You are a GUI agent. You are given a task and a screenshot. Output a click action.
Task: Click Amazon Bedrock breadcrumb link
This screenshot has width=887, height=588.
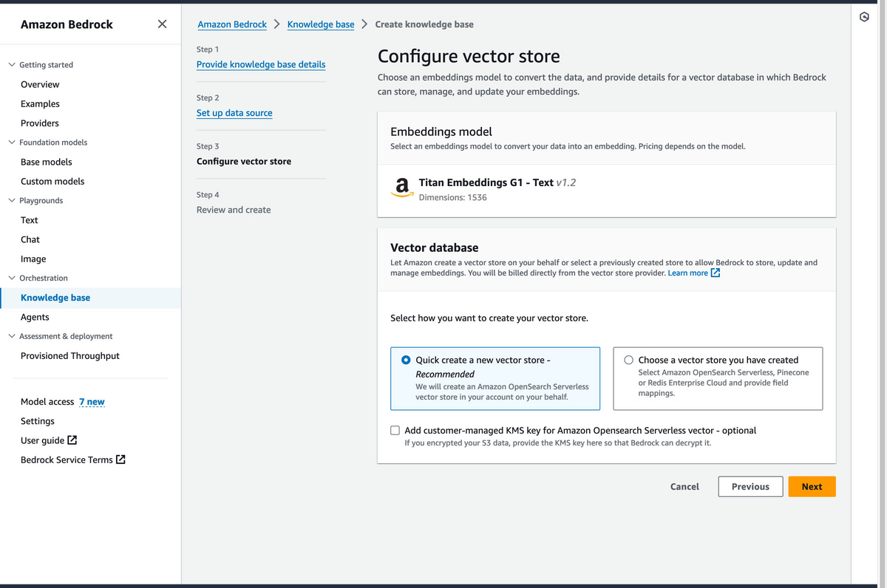pyautogui.click(x=232, y=24)
